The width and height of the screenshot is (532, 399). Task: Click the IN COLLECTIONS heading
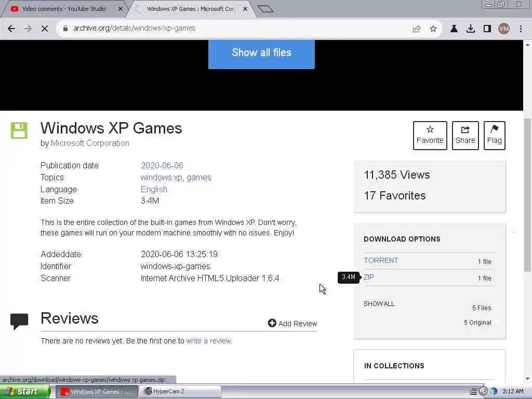point(394,366)
